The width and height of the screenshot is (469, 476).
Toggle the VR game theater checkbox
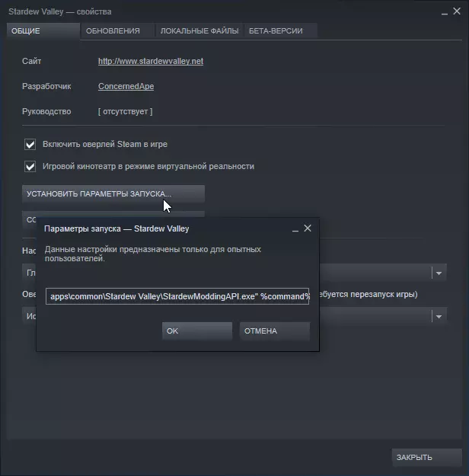(x=30, y=166)
